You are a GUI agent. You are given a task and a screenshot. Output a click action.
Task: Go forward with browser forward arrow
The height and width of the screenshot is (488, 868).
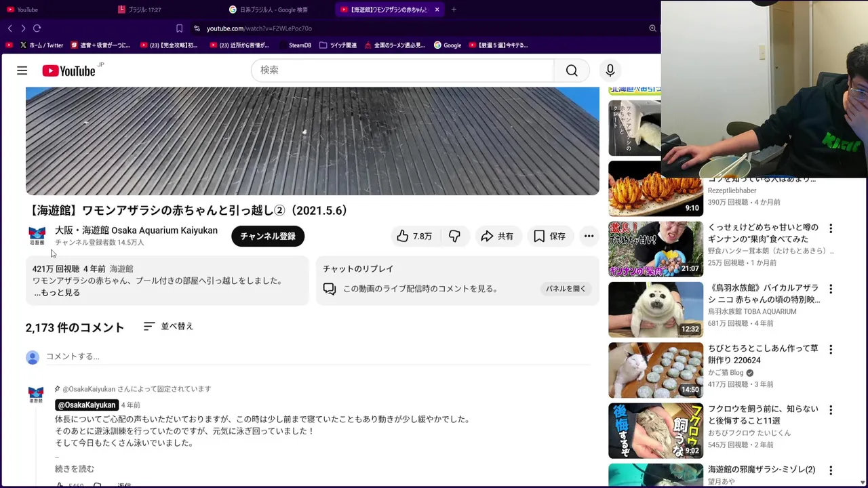pyautogui.click(x=23, y=28)
